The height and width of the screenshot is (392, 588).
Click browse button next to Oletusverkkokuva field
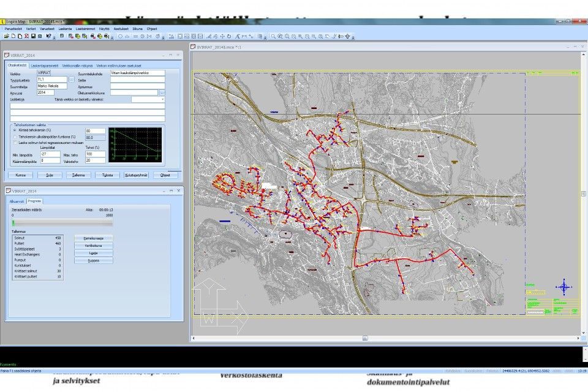click(161, 92)
